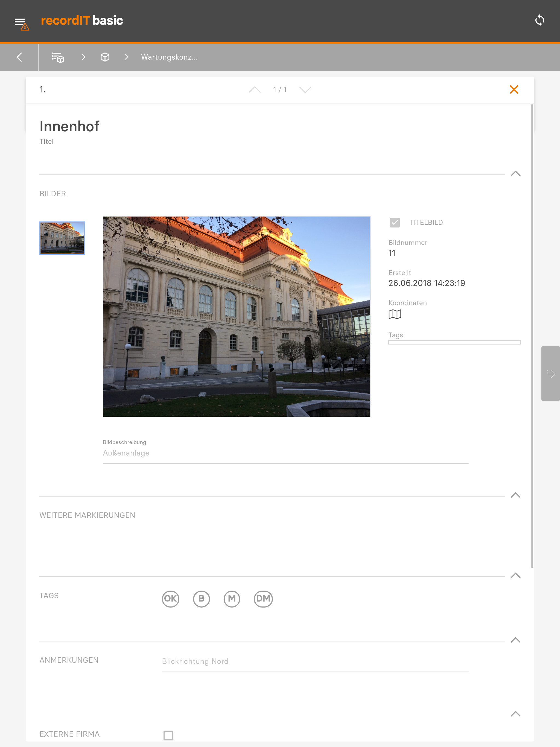
Task: Collapse the ANMERKUNGEN section
Action: click(515, 640)
